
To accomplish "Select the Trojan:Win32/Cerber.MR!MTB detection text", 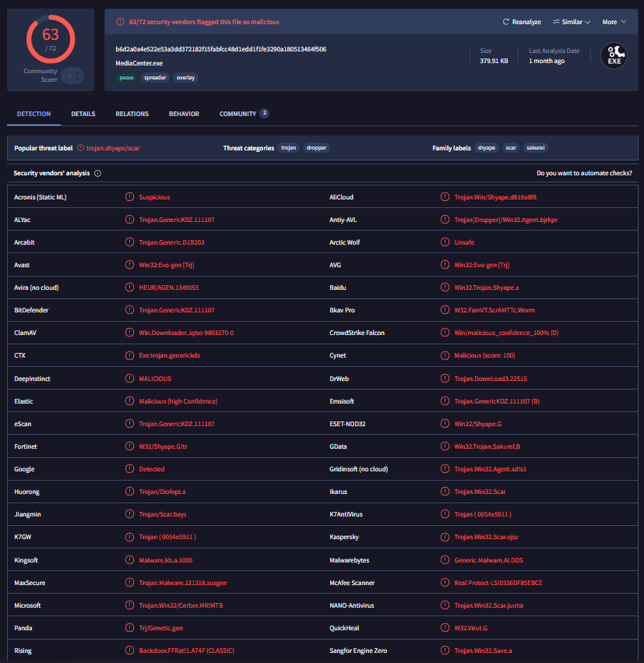I will [x=181, y=605].
